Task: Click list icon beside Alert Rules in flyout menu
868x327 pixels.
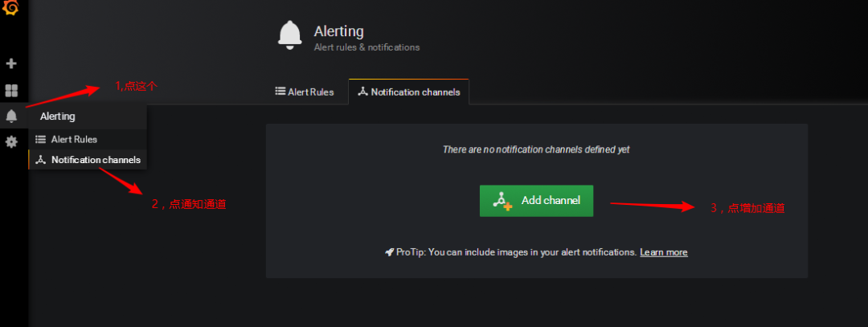Action: 40,139
